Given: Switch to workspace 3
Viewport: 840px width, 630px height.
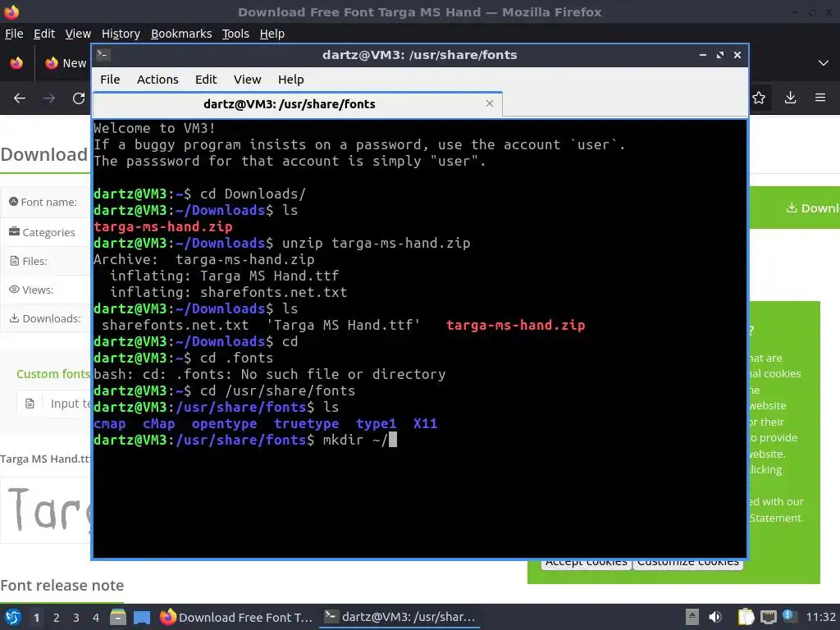Looking at the screenshot, I should pyautogui.click(x=76, y=618).
